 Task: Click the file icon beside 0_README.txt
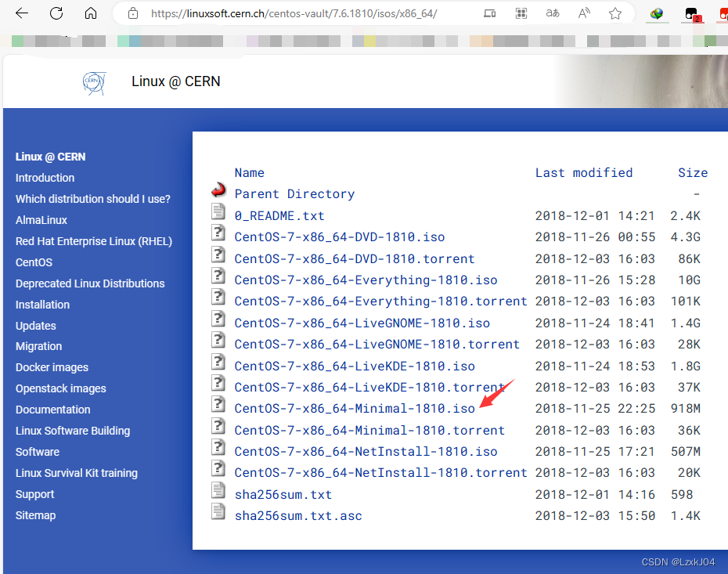[x=218, y=211]
